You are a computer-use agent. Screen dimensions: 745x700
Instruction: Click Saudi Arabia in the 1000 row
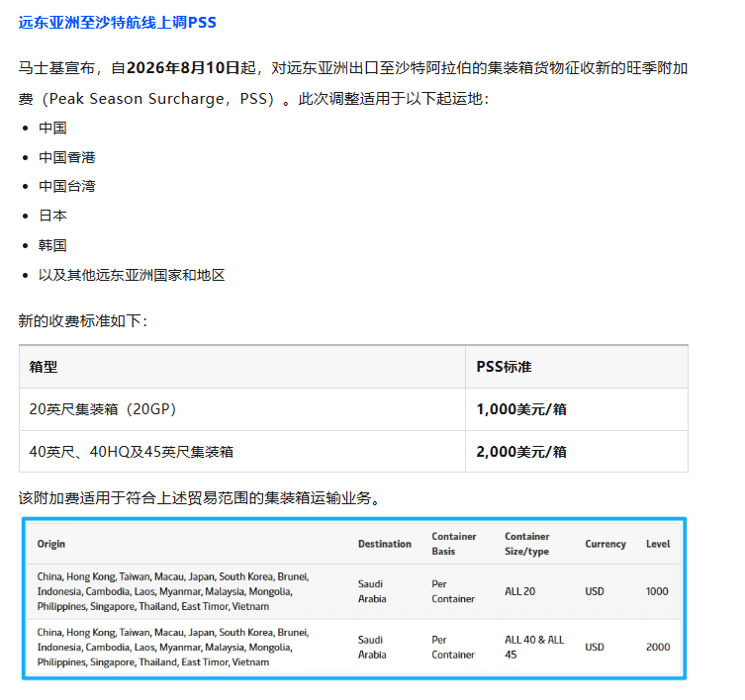[x=372, y=591]
